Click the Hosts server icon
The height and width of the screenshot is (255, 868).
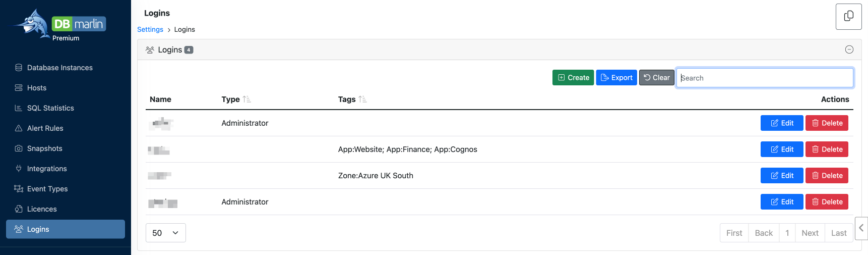pyautogui.click(x=19, y=88)
